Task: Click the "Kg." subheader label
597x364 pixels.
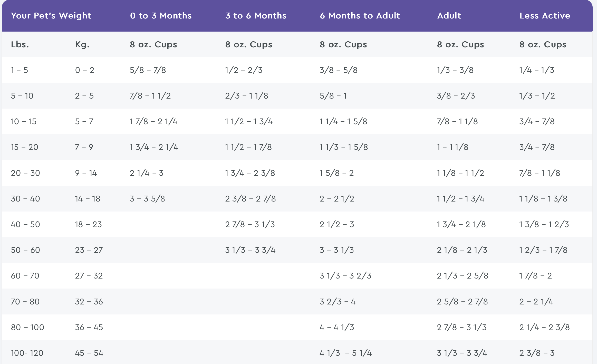Action: (82, 44)
